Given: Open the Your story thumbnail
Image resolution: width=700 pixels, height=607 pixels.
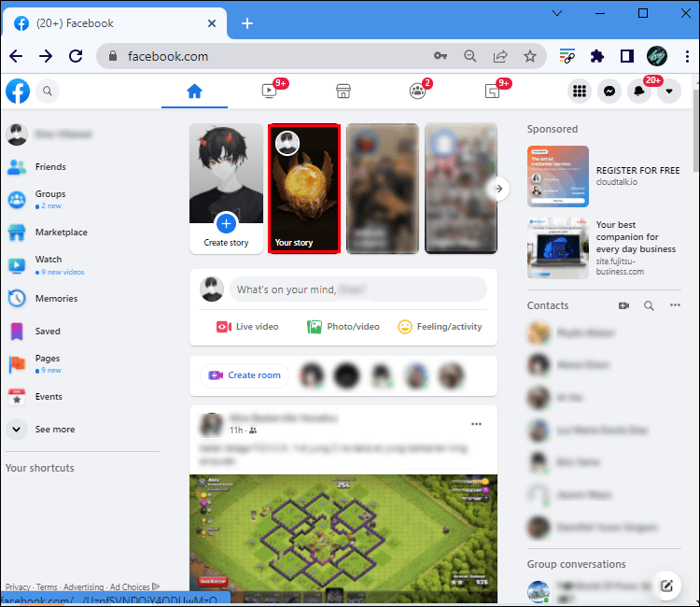Looking at the screenshot, I should point(304,189).
